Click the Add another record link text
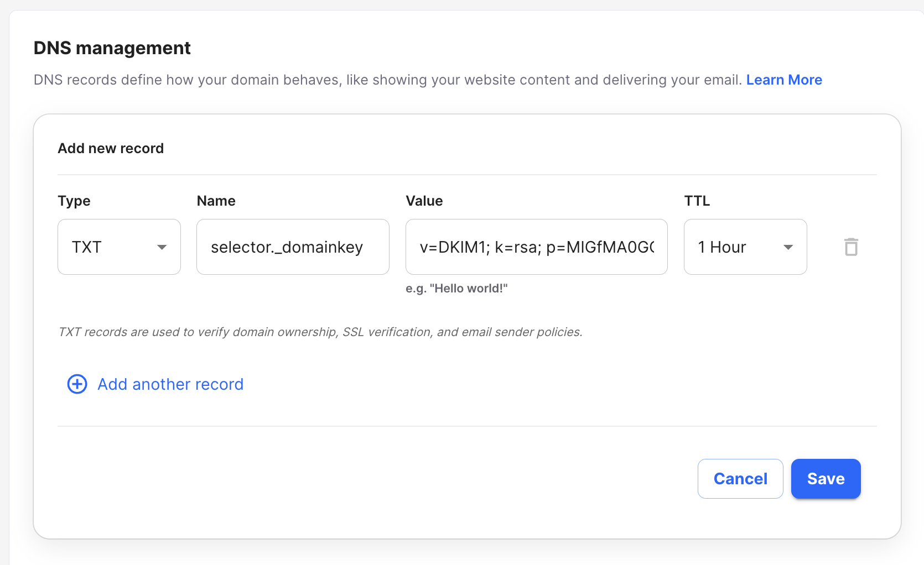Screen dimensions: 924x565 [170, 384]
